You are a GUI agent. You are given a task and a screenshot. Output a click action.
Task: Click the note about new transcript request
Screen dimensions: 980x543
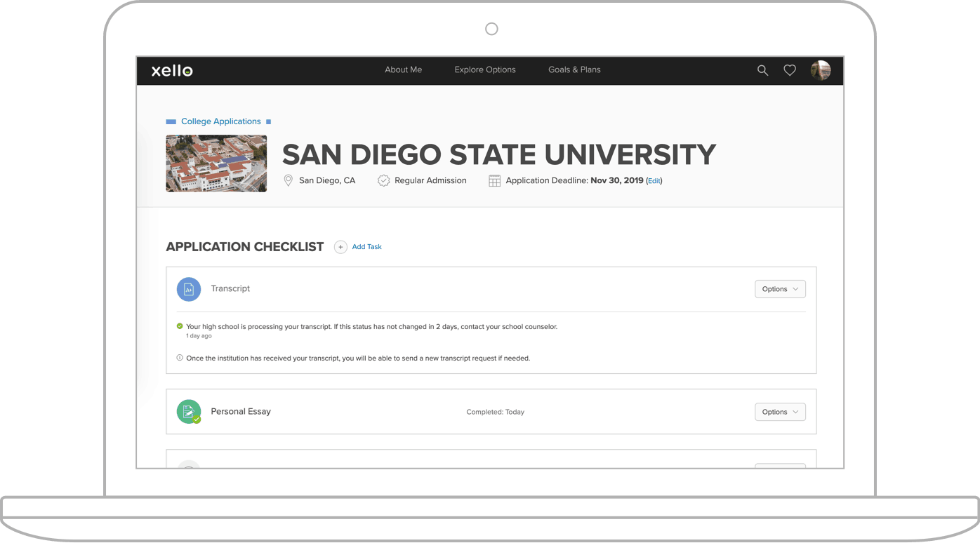tap(358, 358)
